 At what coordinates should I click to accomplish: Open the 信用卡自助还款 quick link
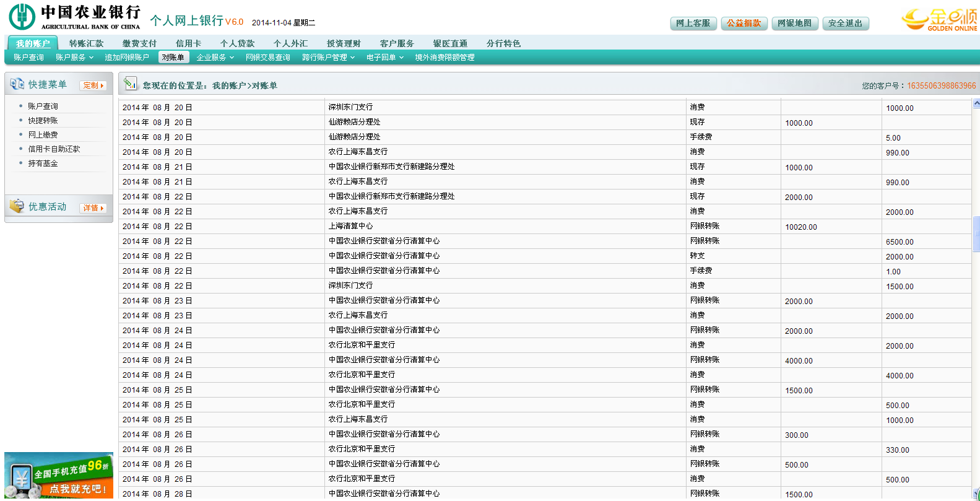(x=54, y=149)
